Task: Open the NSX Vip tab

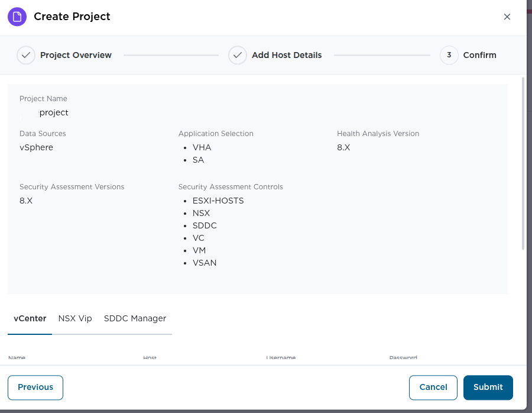Action: [x=75, y=318]
